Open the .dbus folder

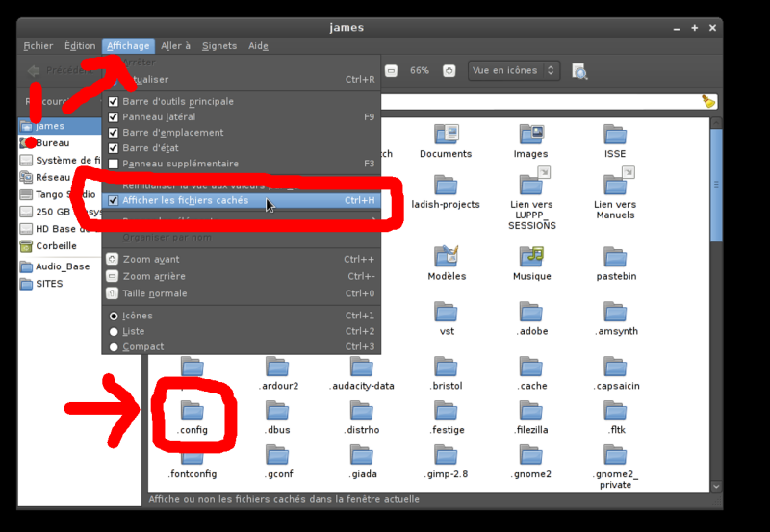(x=277, y=410)
